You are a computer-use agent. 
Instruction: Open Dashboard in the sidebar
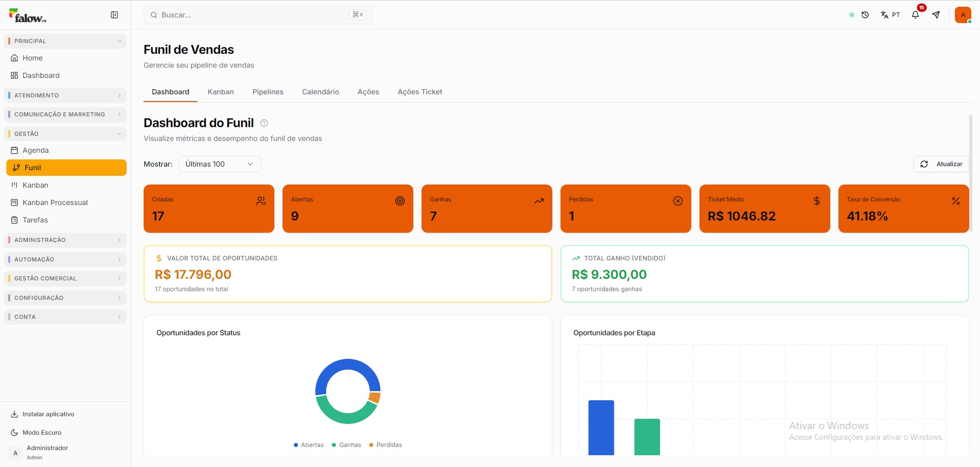pos(66,75)
